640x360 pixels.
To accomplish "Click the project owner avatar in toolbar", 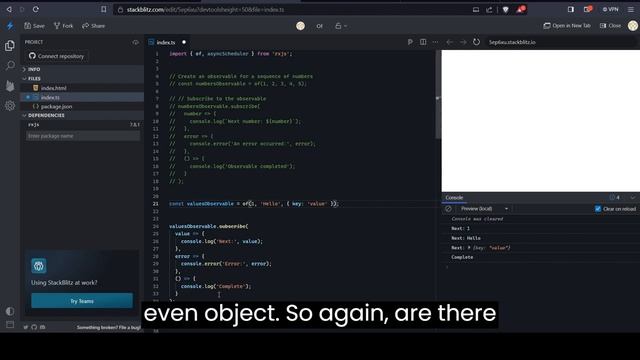I will point(300,26).
